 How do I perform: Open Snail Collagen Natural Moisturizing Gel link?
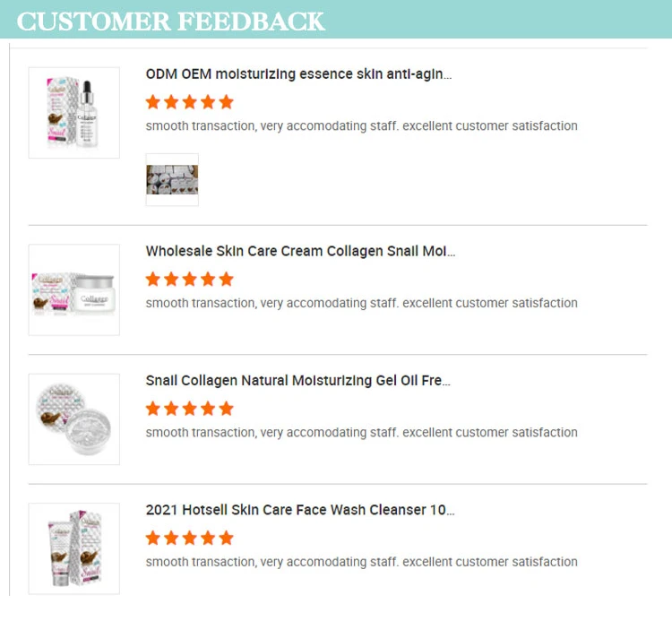298,381
